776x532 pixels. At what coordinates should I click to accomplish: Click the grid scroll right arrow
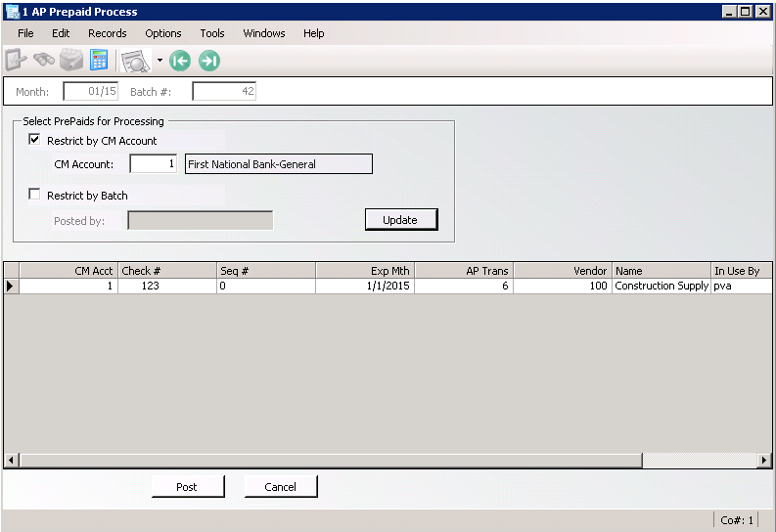coord(764,460)
